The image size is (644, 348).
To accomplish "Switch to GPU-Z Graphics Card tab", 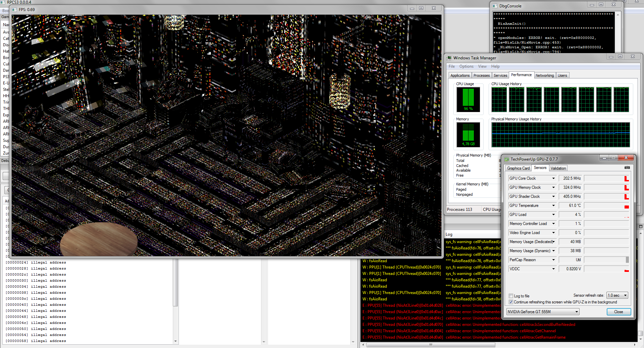I will pyautogui.click(x=518, y=168).
